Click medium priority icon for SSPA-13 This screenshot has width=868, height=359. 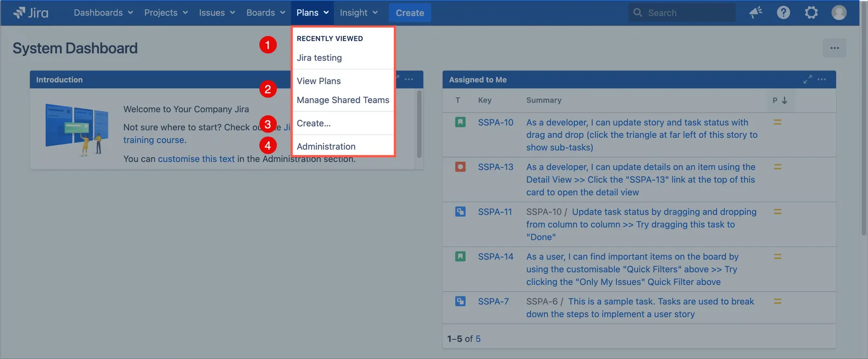[777, 167]
